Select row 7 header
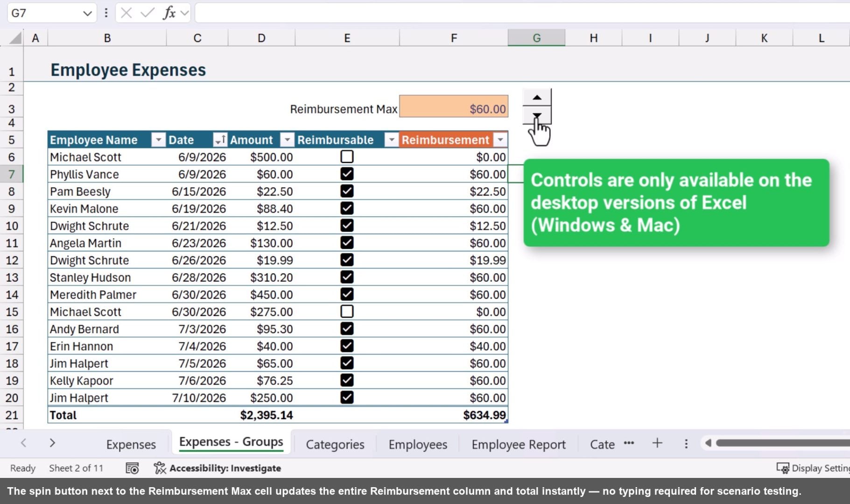The height and width of the screenshot is (504, 850). point(12,174)
